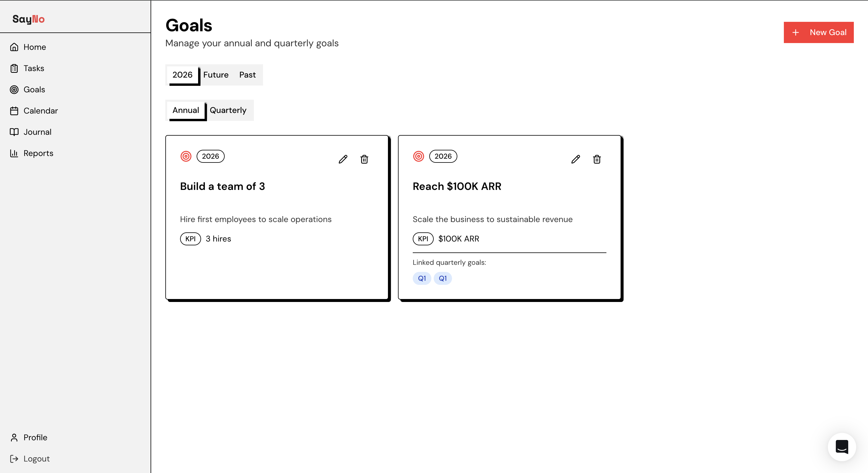This screenshot has width=868, height=473.
Task: Click the SayNo logo
Action: click(x=29, y=19)
